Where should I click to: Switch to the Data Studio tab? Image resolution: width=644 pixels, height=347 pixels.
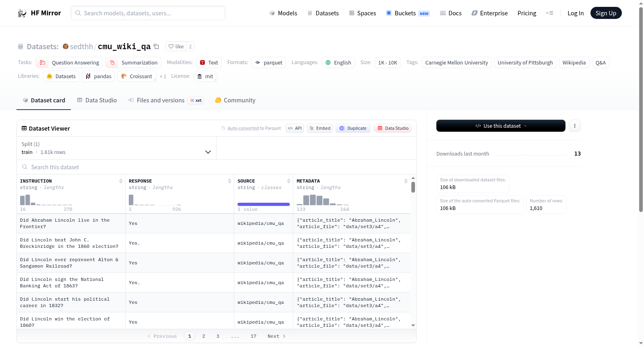tap(97, 100)
